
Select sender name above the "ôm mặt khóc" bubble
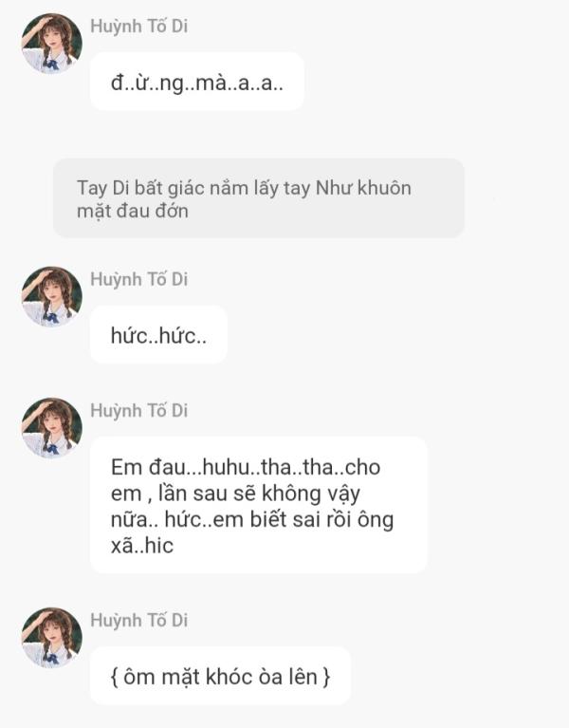(x=139, y=621)
